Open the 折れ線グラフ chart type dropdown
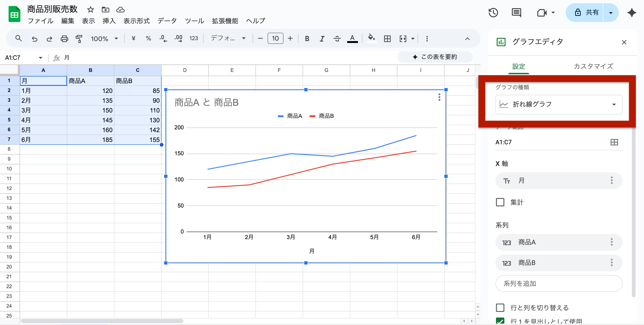644x325 pixels. (559, 105)
